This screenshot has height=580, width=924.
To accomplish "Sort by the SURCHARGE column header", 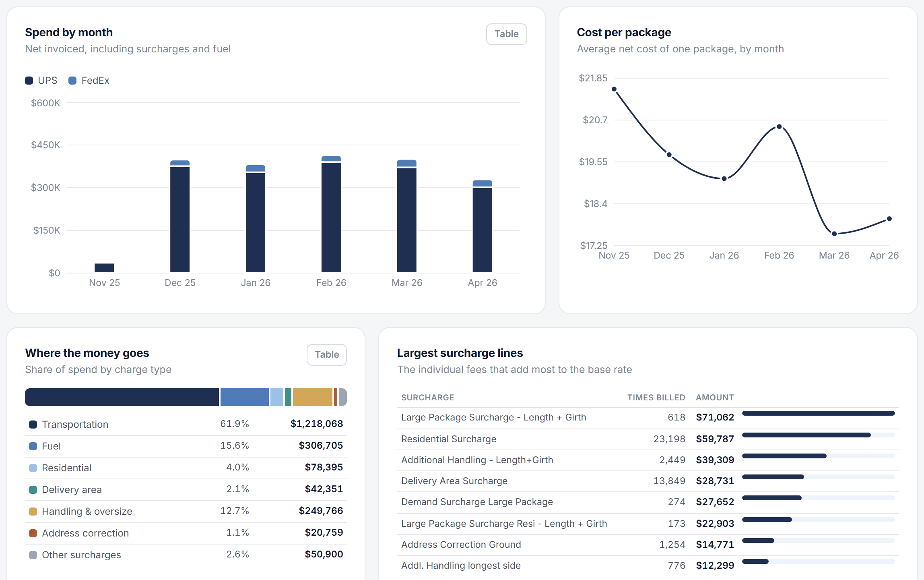I will 428,398.
